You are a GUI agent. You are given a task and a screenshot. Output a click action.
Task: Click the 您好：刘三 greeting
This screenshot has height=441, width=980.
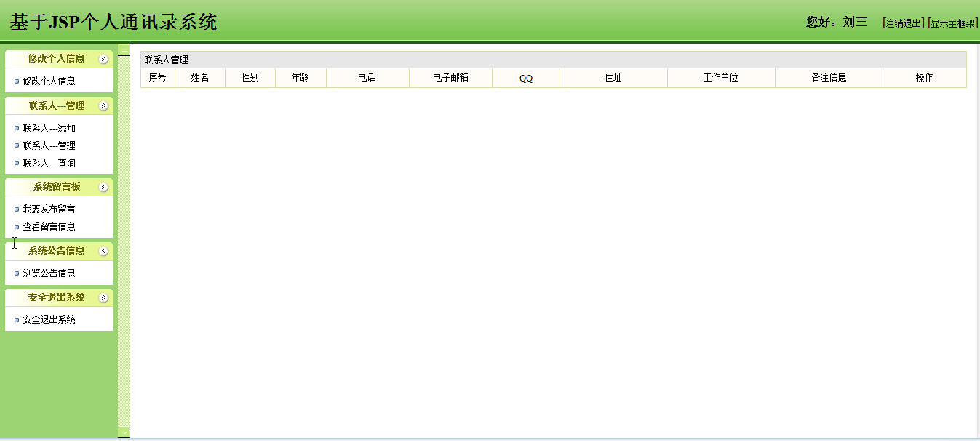837,23
